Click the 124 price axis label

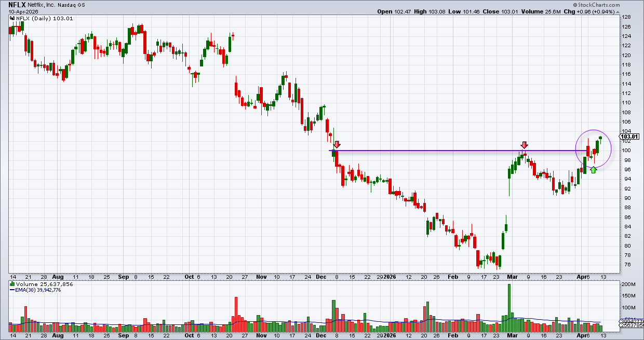tap(626, 36)
